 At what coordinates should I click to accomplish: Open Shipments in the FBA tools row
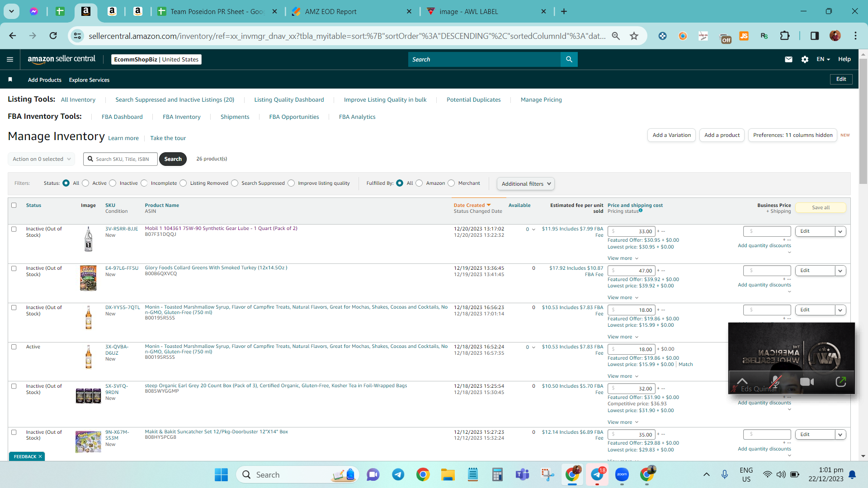coord(235,117)
